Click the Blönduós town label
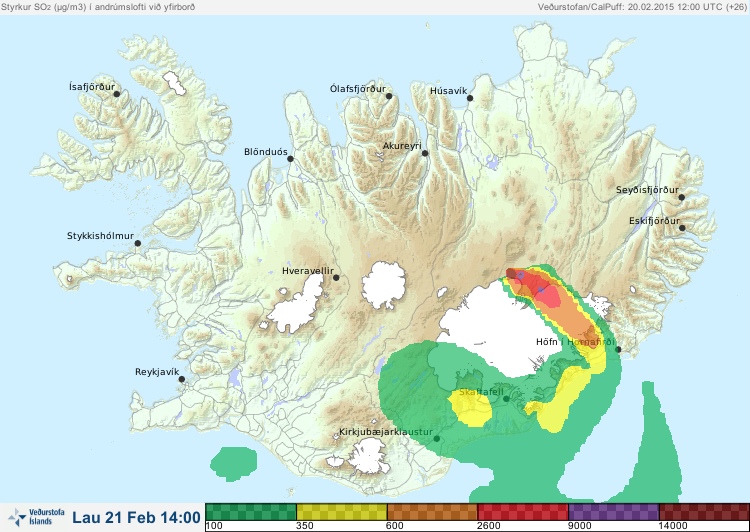 pyautogui.click(x=266, y=152)
